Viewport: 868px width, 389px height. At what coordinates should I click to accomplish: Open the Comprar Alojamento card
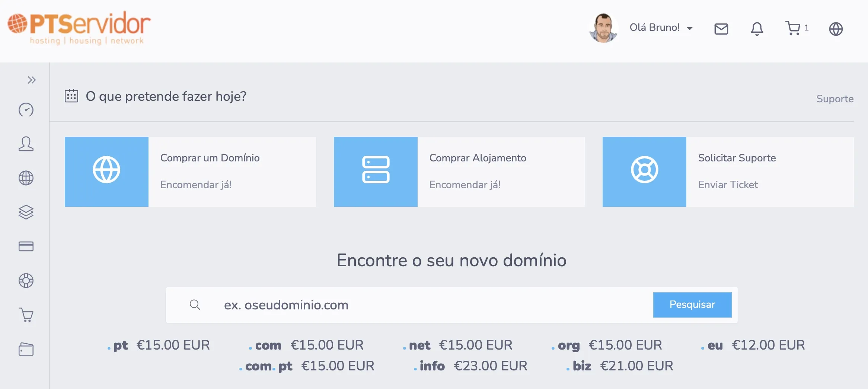(x=459, y=172)
